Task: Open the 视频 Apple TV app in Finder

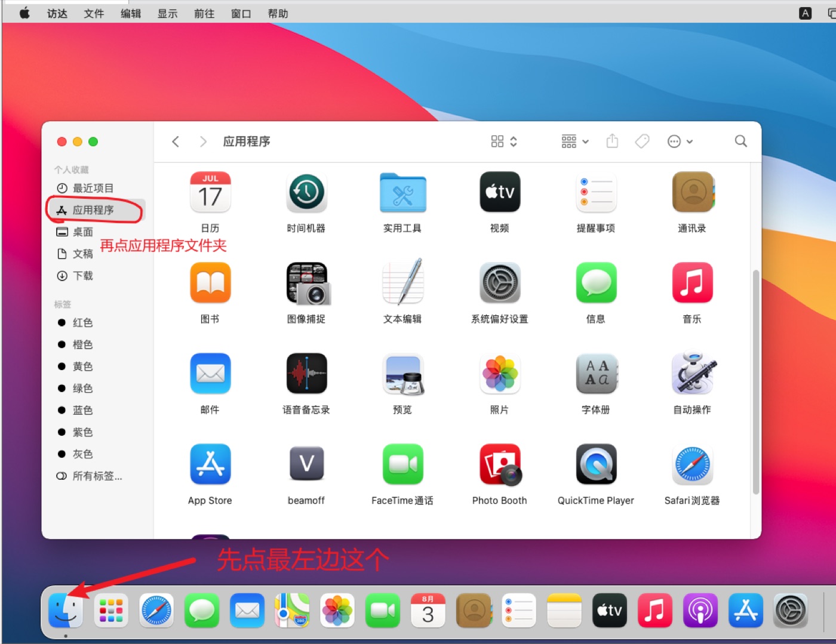Action: pos(500,192)
